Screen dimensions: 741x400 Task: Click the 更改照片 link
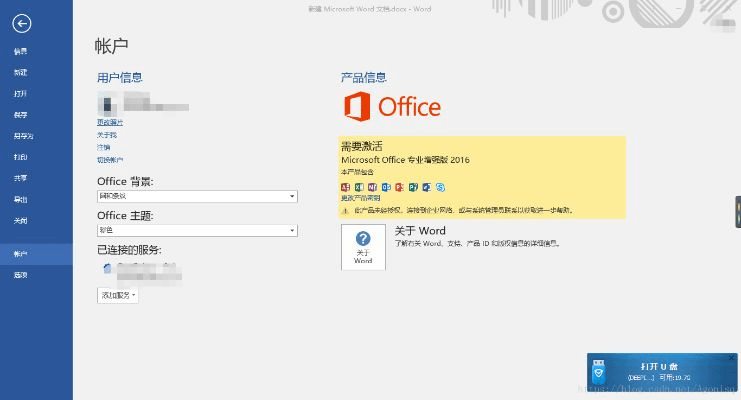[x=110, y=122]
